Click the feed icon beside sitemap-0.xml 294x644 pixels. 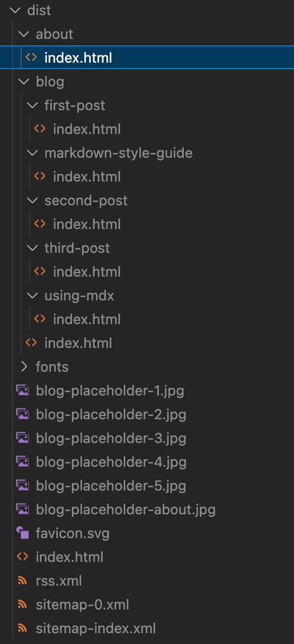[x=22, y=605]
